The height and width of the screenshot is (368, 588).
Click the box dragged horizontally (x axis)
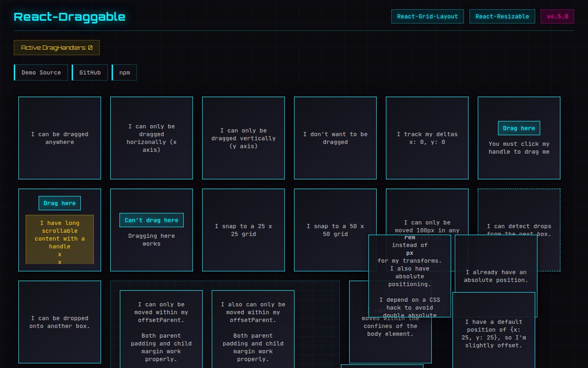[x=152, y=138]
